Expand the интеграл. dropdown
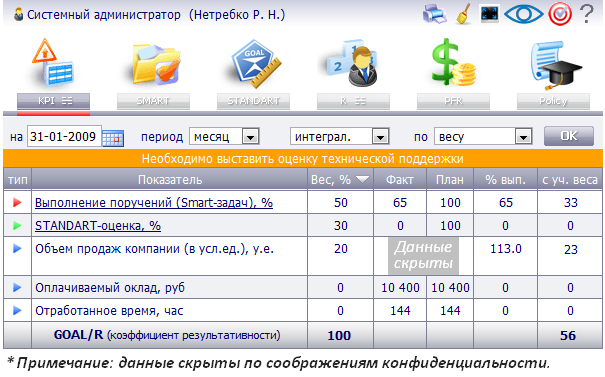605x377 pixels. [380, 137]
